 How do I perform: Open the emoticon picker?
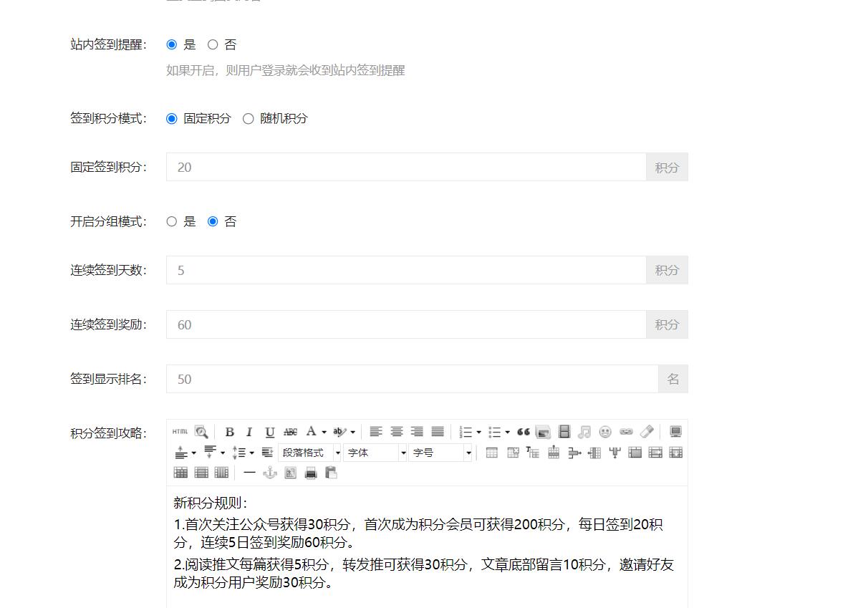click(605, 432)
